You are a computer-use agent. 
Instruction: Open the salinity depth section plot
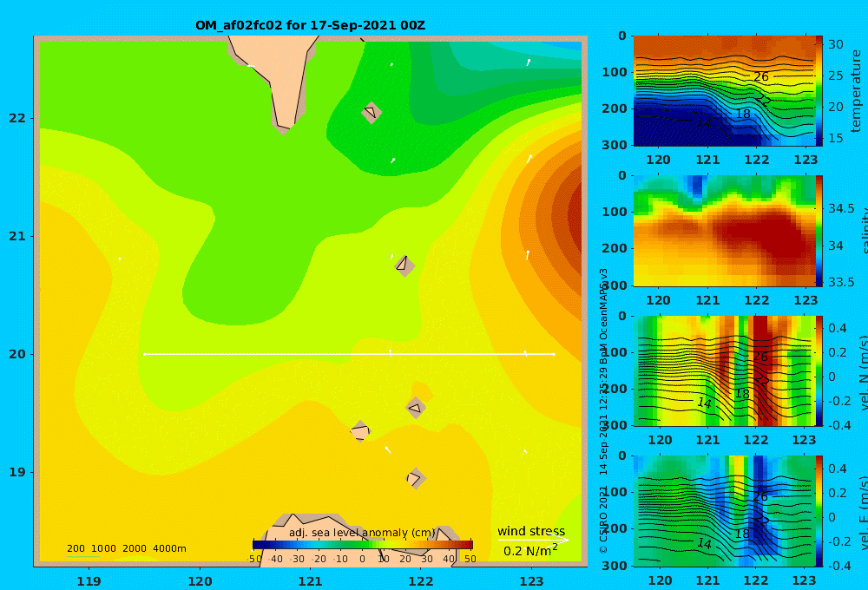coord(724,231)
